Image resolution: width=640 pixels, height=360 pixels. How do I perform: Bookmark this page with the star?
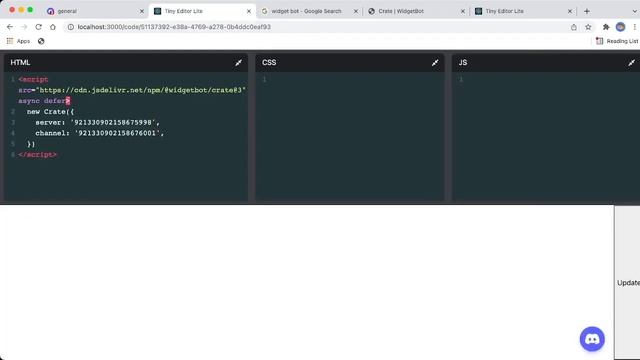(x=588, y=27)
